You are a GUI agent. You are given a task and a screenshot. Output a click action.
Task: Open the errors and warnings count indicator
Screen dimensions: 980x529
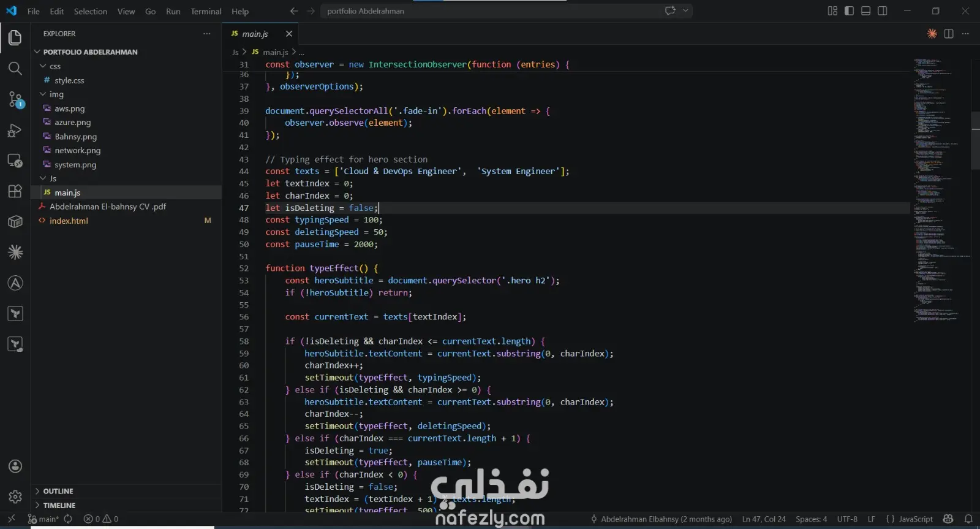click(101, 519)
